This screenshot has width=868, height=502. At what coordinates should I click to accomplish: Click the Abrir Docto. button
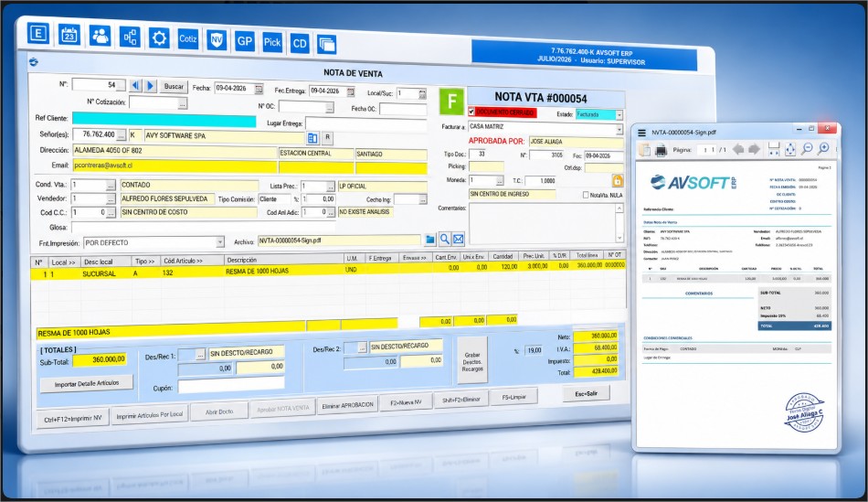click(219, 411)
